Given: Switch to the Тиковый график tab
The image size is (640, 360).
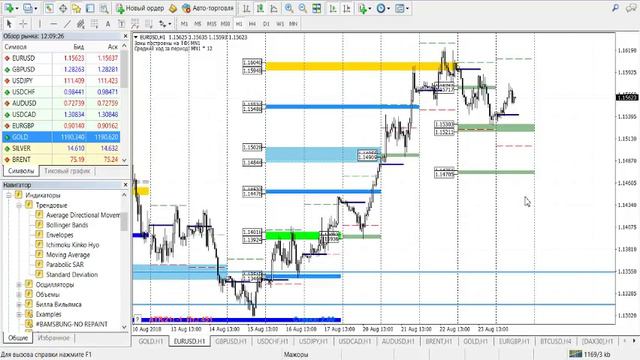Looking at the screenshot, I should (67, 171).
